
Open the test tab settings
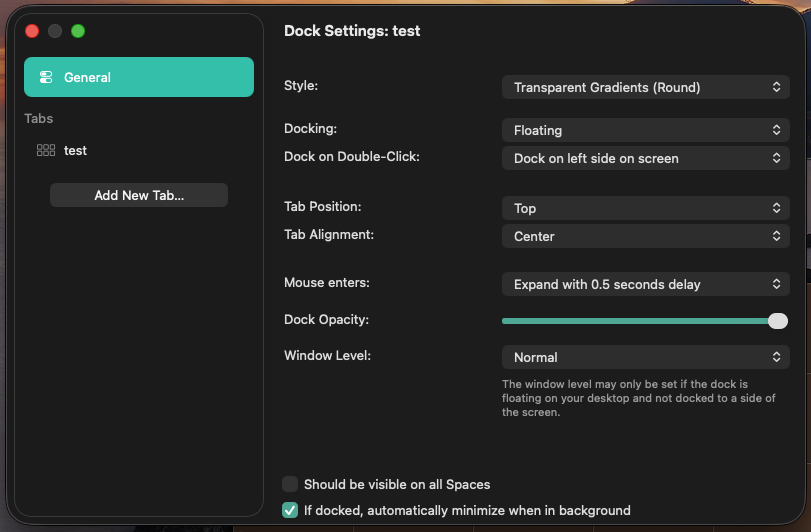click(x=76, y=151)
